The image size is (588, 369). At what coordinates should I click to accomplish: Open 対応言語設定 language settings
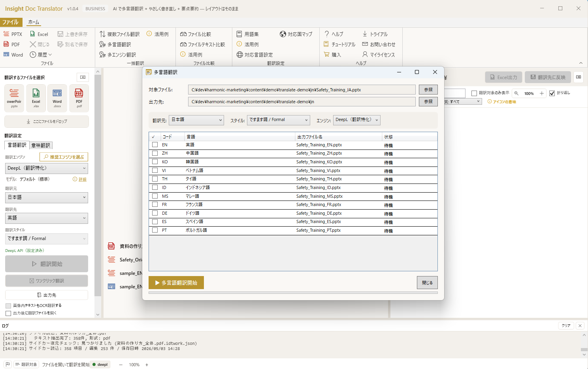coord(254,55)
